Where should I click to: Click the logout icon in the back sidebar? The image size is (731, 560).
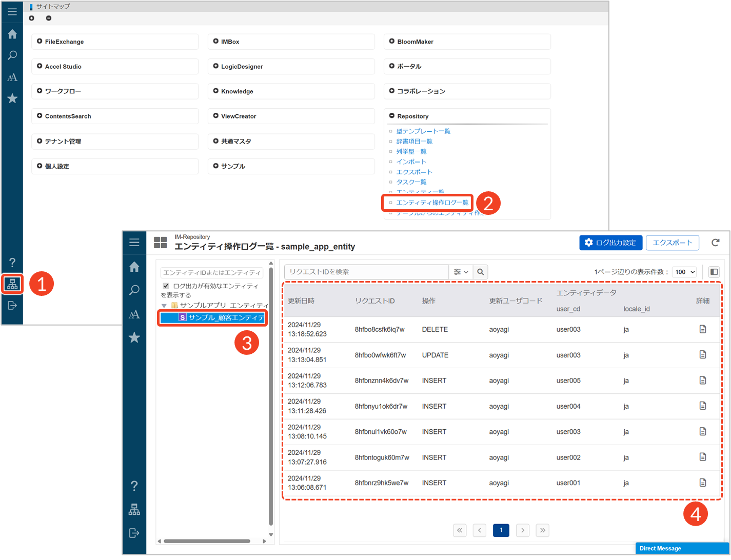point(12,306)
